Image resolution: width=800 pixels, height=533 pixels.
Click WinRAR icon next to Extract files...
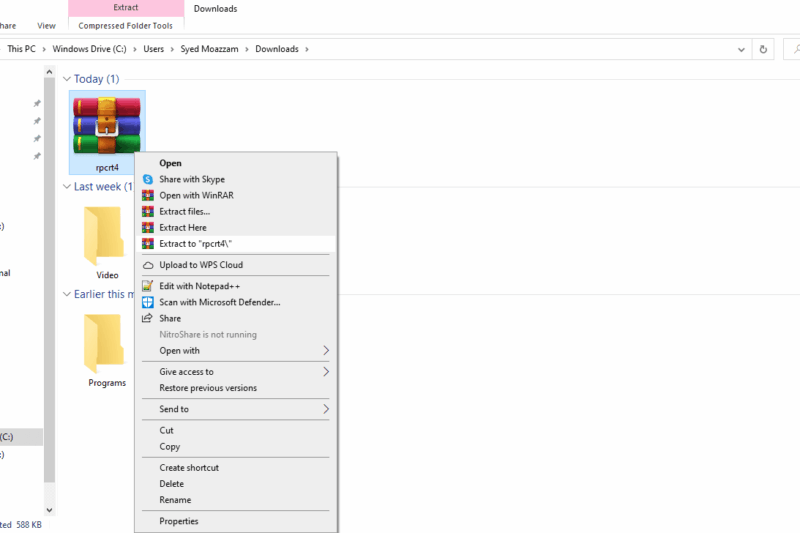(147, 212)
